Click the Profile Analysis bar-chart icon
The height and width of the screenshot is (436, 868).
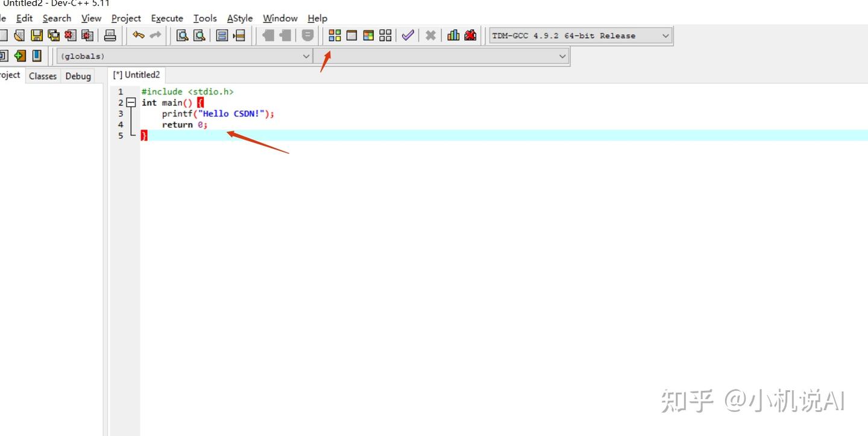[453, 36]
